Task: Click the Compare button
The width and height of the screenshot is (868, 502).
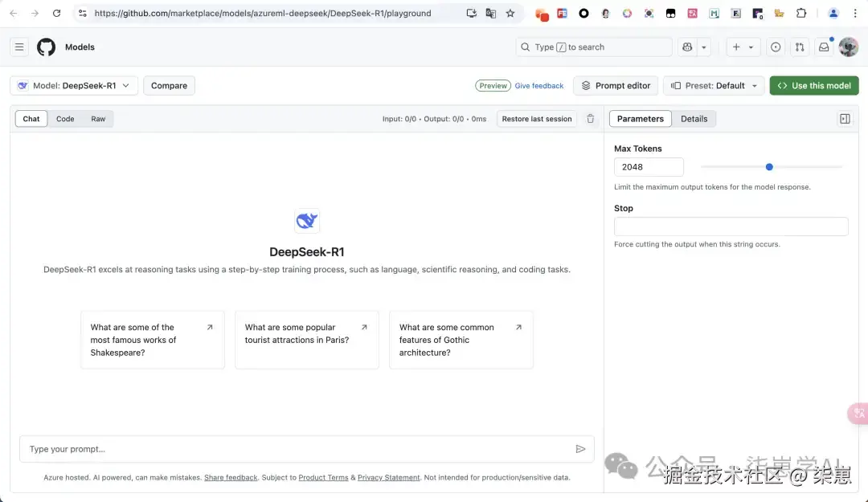Action: (x=169, y=86)
